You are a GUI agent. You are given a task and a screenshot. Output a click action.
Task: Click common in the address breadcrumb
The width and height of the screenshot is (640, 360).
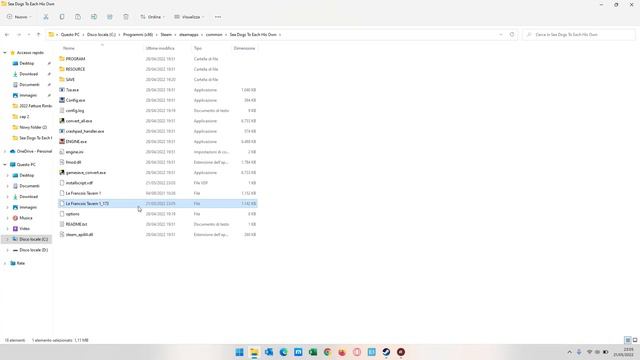tap(214, 35)
